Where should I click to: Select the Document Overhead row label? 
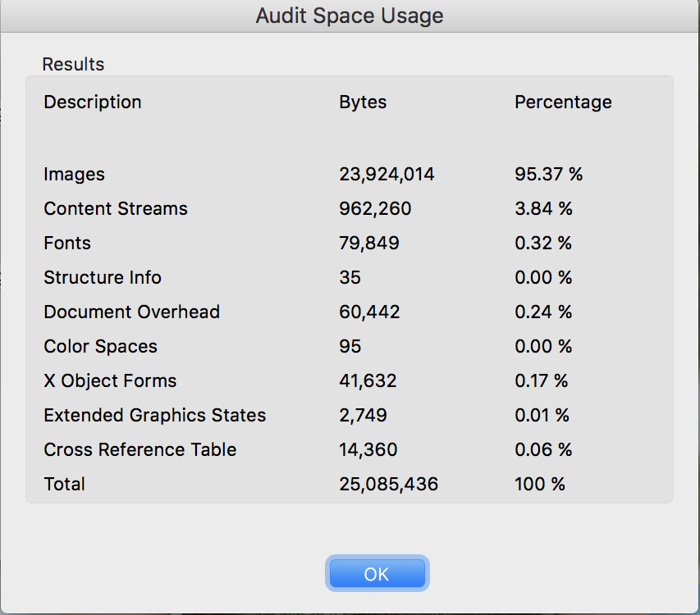(x=131, y=312)
